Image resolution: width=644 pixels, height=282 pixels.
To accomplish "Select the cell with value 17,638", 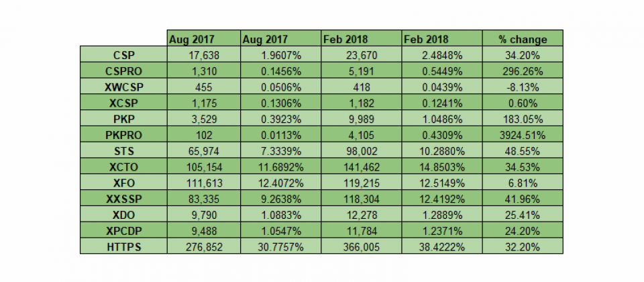I will pos(204,54).
